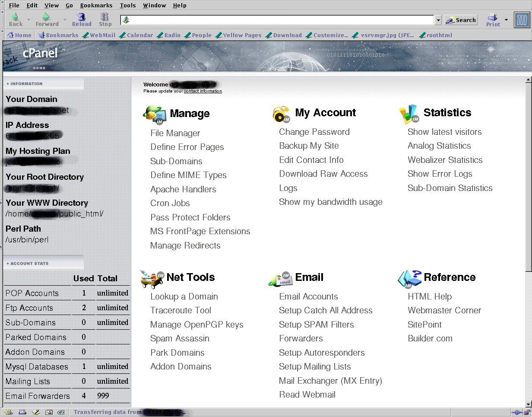Screen dimensions: 532x417
Task: Click the Net Tools wagon icon
Action: (x=152, y=279)
